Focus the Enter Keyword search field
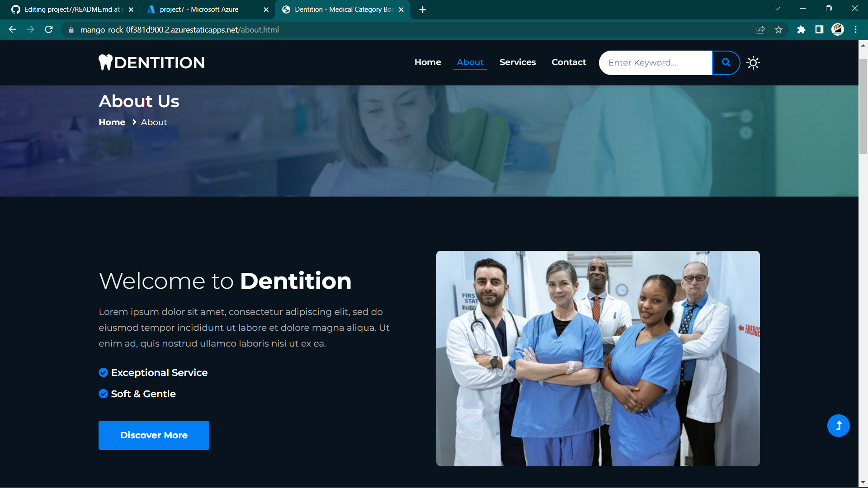Viewport: 868px width, 488px height. (655, 63)
